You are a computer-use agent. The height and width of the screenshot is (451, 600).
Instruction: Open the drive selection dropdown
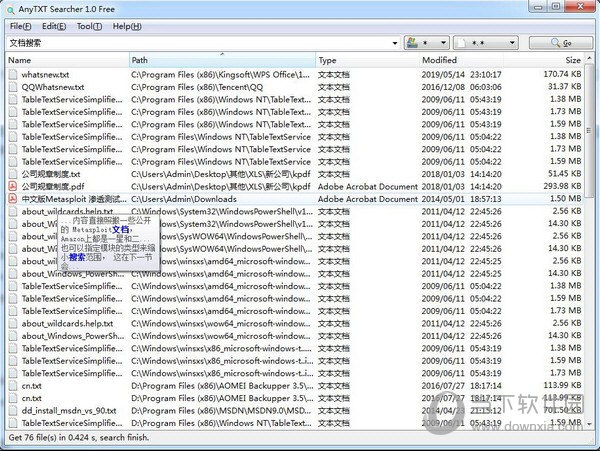(427, 43)
